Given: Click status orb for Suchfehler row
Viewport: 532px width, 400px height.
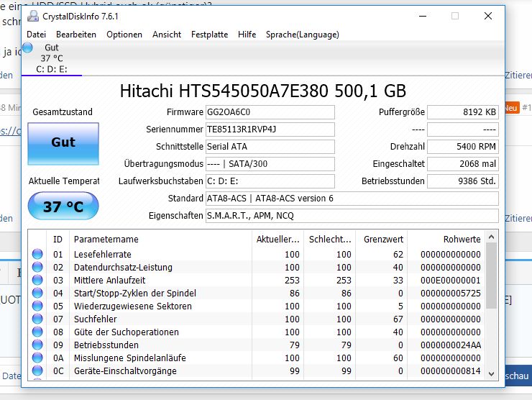Looking at the screenshot, I should (37, 319).
